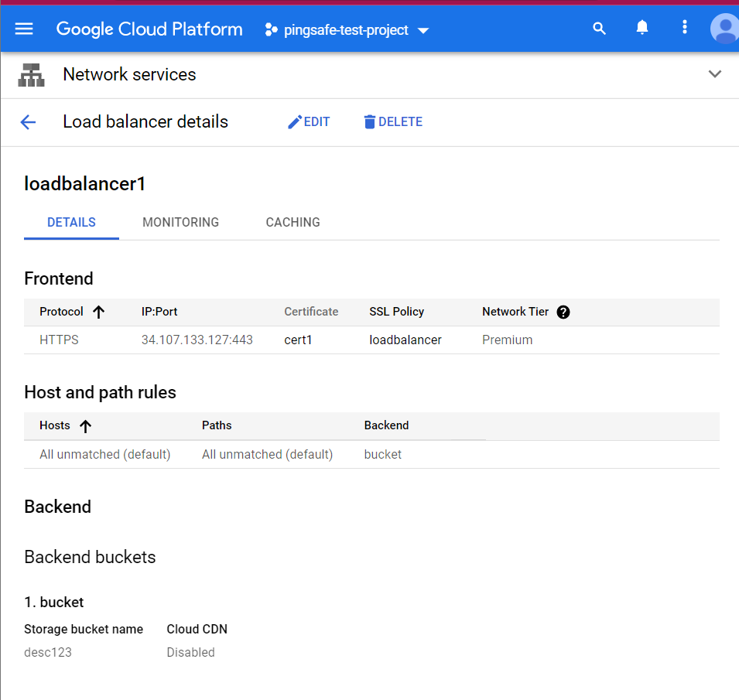
Task: Click the Edit button
Action: tap(309, 122)
